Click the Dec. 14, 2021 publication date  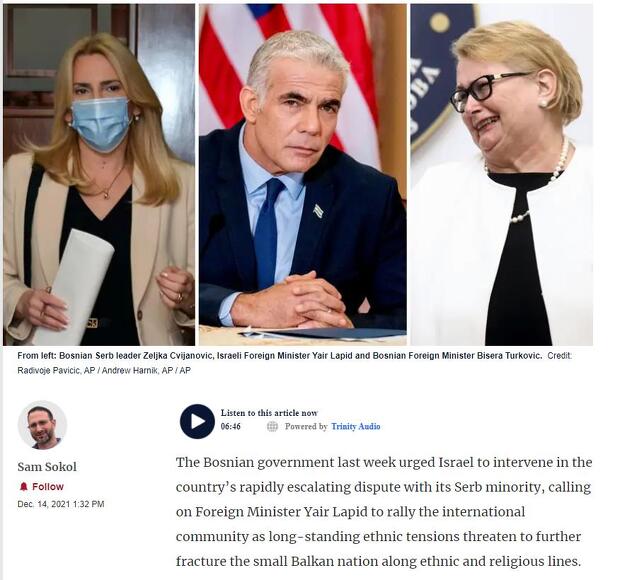tap(61, 504)
